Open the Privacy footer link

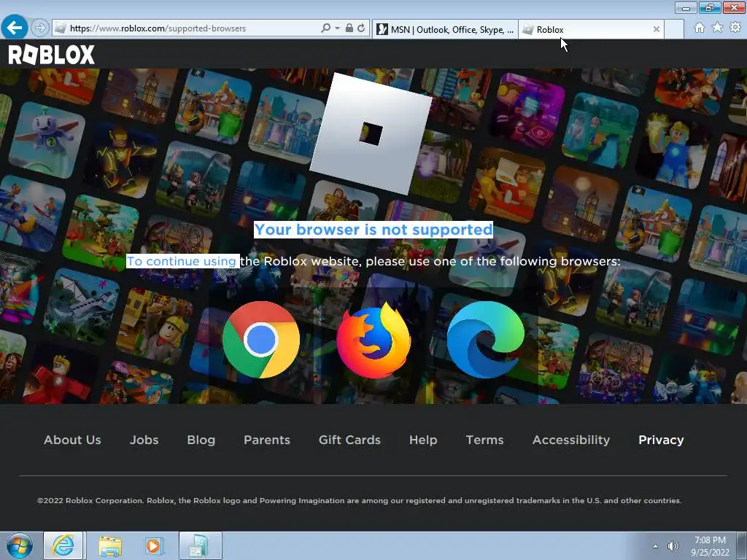point(661,440)
